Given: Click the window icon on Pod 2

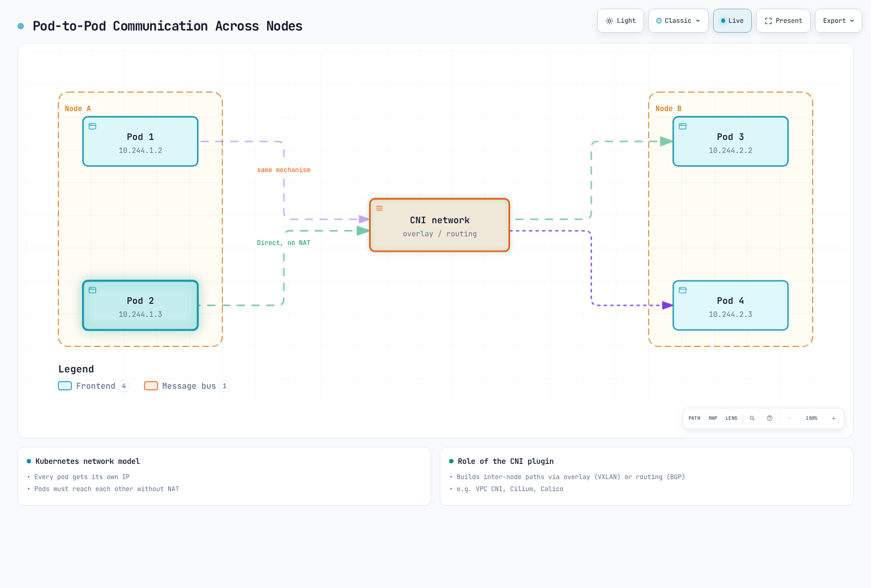Looking at the screenshot, I should tap(93, 290).
